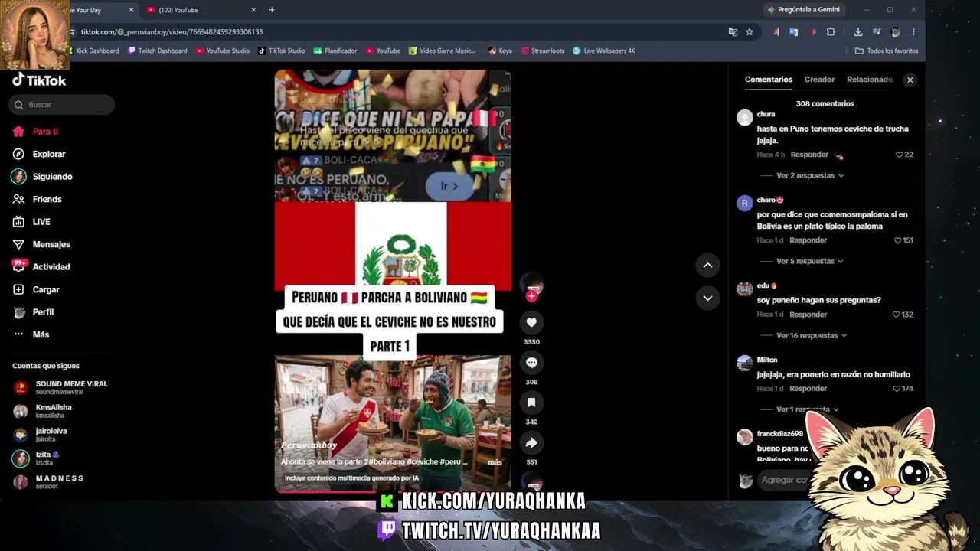Open the creator avatar beside the video
The width and height of the screenshot is (980, 551).
click(531, 282)
